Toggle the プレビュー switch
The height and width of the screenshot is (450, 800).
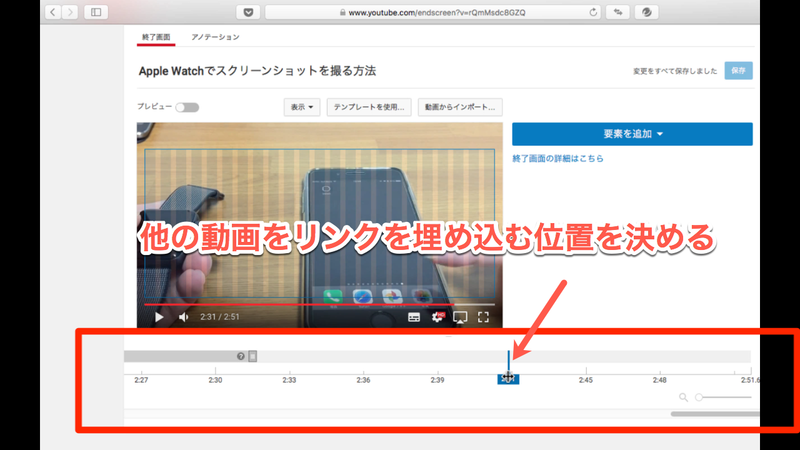[x=187, y=107]
